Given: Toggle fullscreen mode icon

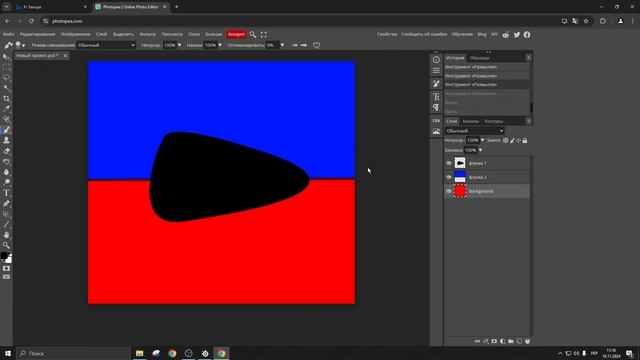Looking at the screenshot, I should pyautogui.click(x=264, y=35).
